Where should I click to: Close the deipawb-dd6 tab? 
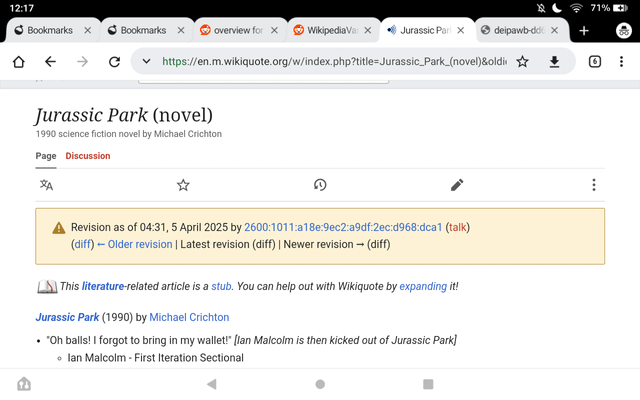click(x=554, y=30)
